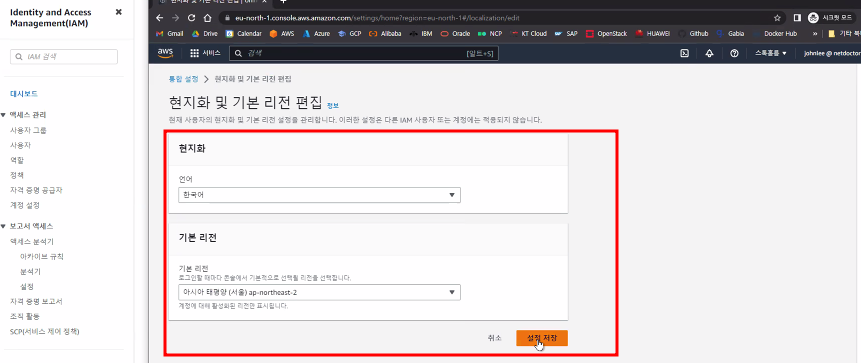Open Docker Hub bookmark
Image resolution: width=861 pixels, height=363 pixels.
pyautogui.click(x=775, y=33)
